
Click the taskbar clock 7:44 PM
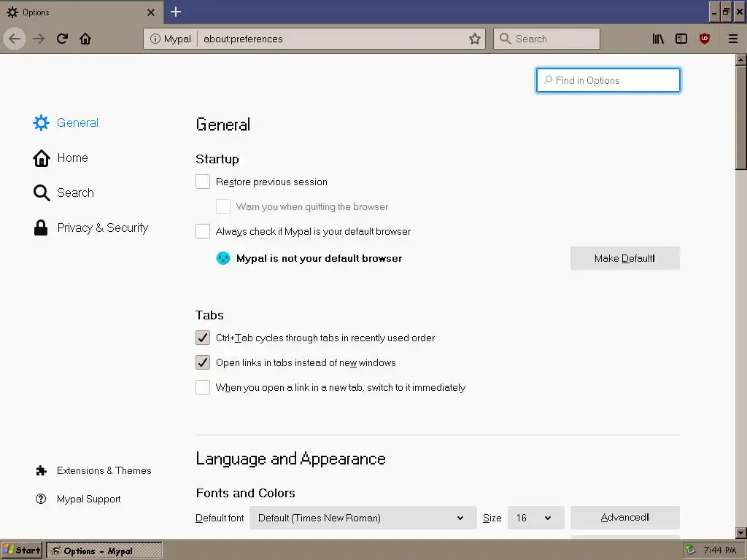tap(720, 551)
